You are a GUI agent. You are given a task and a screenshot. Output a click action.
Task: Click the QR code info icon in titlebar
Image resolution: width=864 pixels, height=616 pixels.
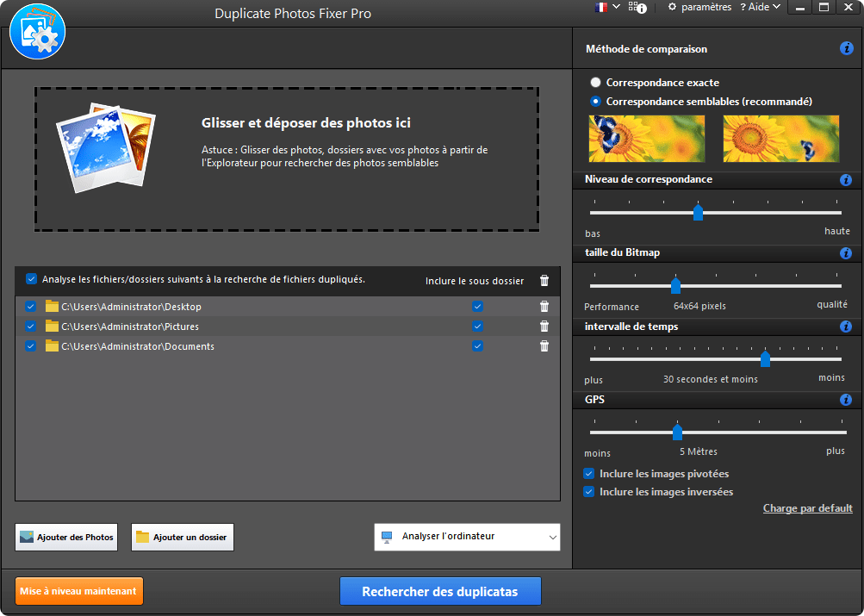click(636, 7)
